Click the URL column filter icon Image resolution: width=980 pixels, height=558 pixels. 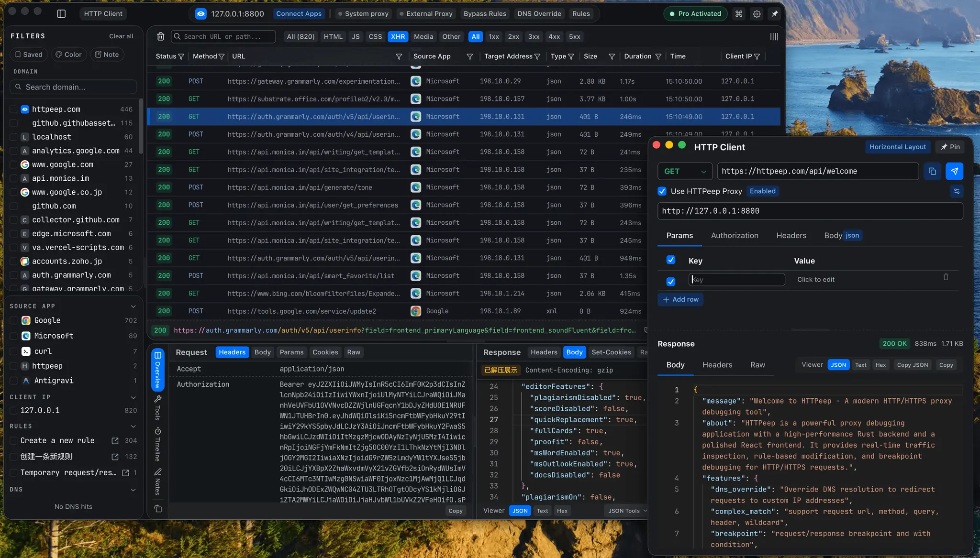(x=399, y=56)
